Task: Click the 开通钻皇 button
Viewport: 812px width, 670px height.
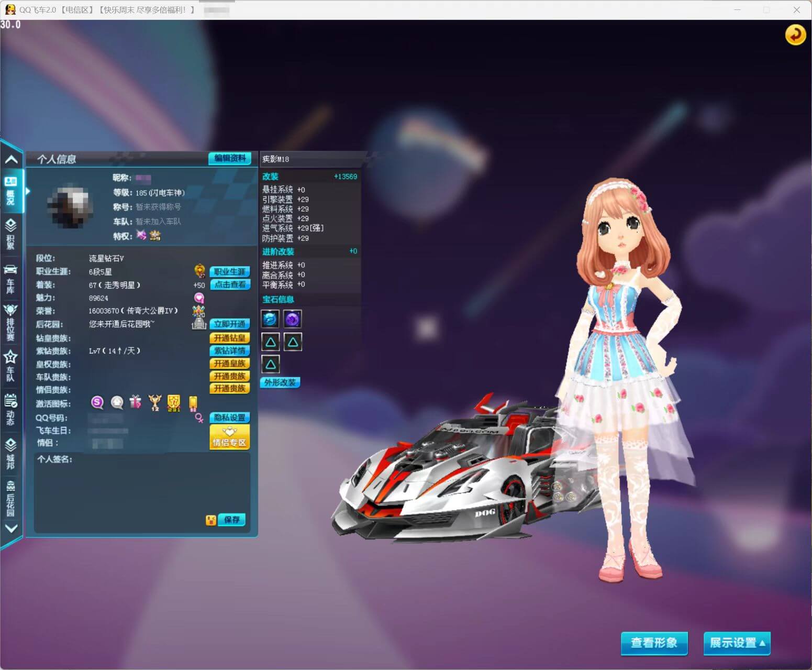Action: (230, 338)
